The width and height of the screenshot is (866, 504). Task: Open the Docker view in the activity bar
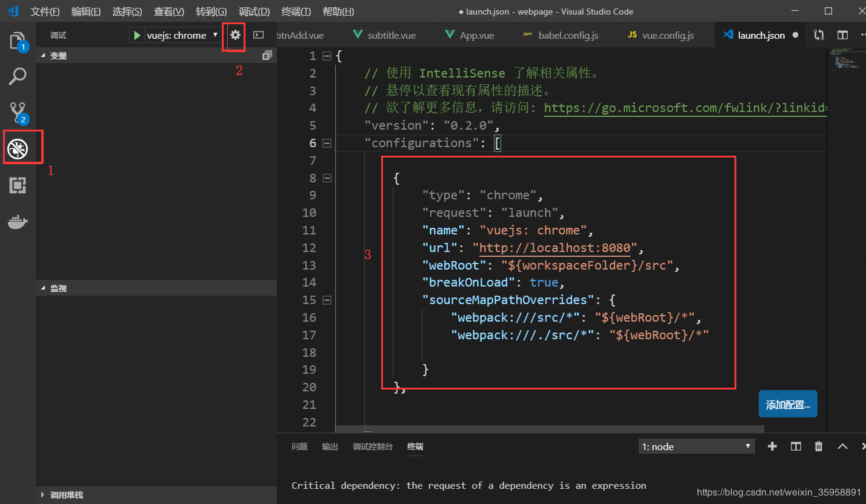[18, 222]
